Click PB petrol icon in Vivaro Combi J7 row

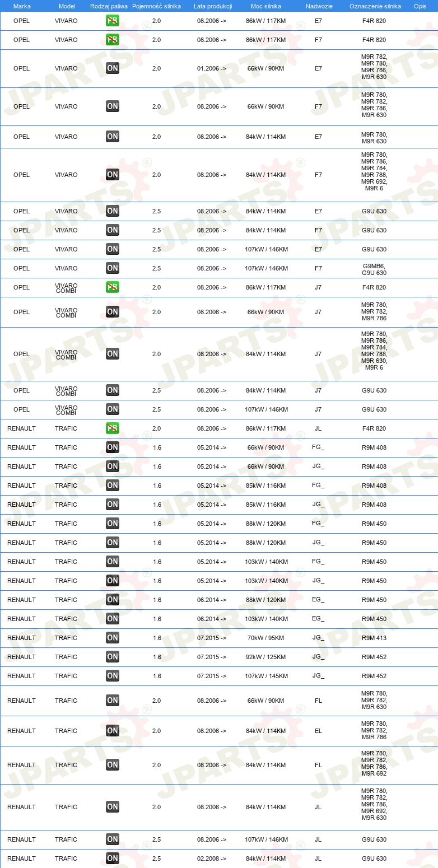pos(113,287)
